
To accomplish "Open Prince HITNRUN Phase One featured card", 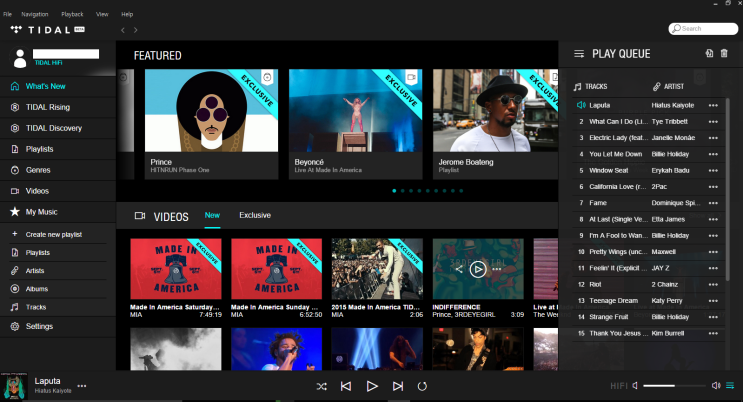I will pos(211,124).
